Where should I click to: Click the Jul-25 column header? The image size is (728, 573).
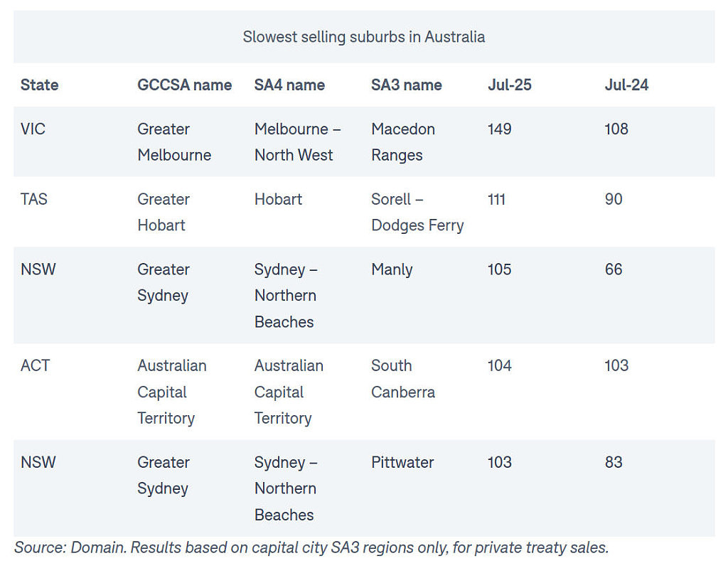509,85
